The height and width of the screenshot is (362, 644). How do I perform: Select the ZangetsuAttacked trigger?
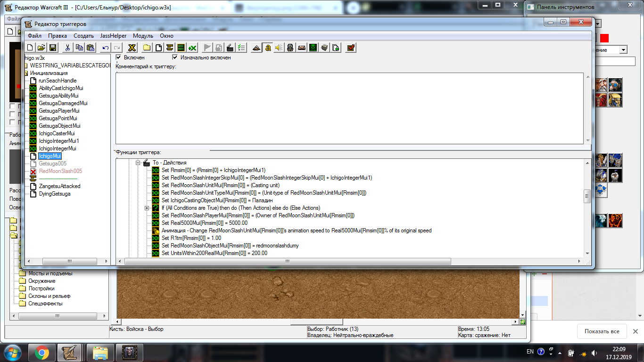click(x=59, y=186)
